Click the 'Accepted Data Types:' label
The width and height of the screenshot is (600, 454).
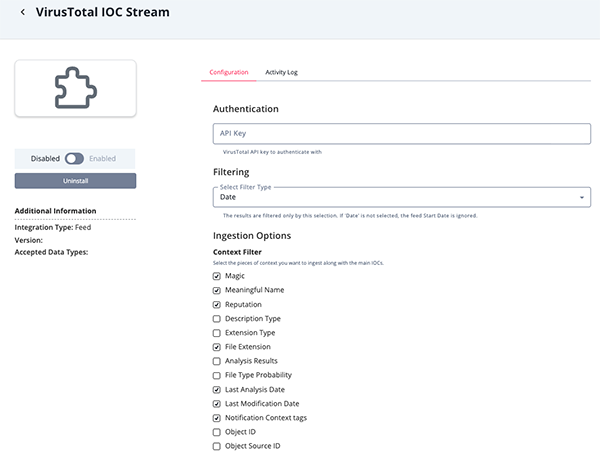[51, 252]
